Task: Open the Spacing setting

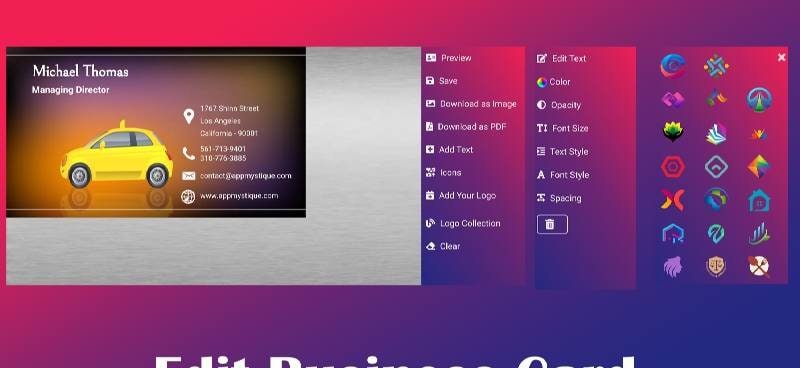Action: [x=559, y=199]
